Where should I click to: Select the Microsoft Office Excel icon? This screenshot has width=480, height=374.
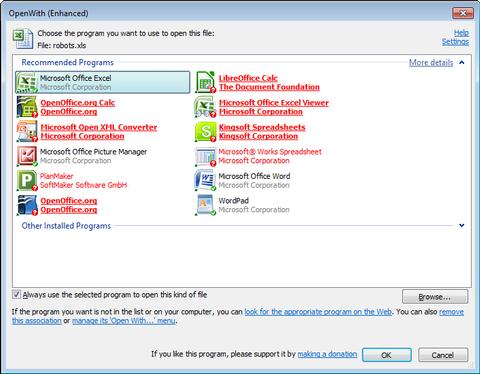[27, 82]
